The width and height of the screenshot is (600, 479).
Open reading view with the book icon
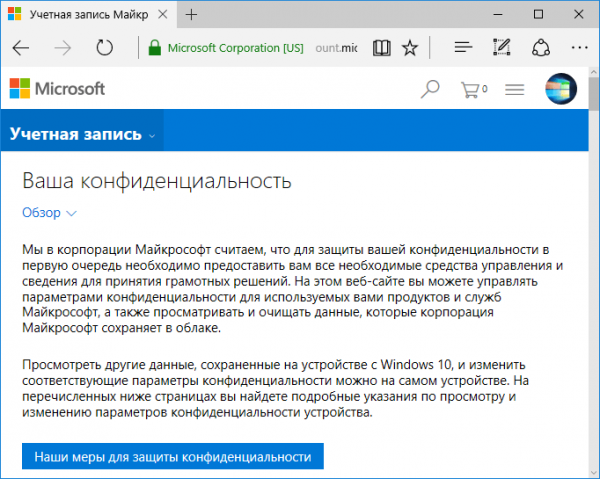pos(380,48)
